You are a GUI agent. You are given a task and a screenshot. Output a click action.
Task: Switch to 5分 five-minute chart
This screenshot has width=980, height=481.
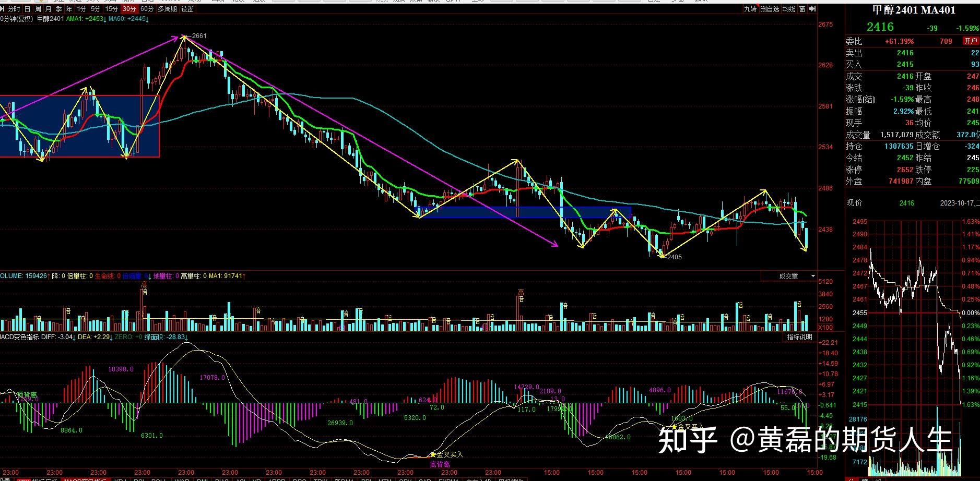[x=96, y=9]
